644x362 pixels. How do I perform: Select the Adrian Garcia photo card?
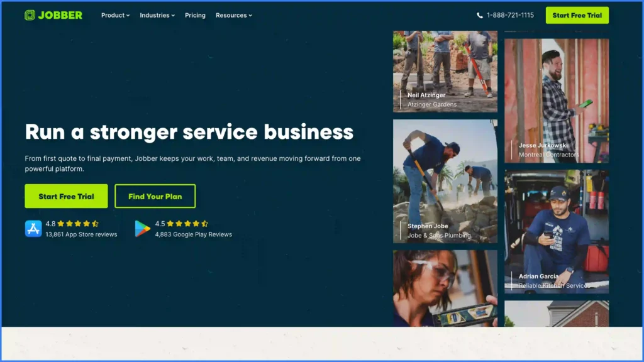tap(557, 231)
